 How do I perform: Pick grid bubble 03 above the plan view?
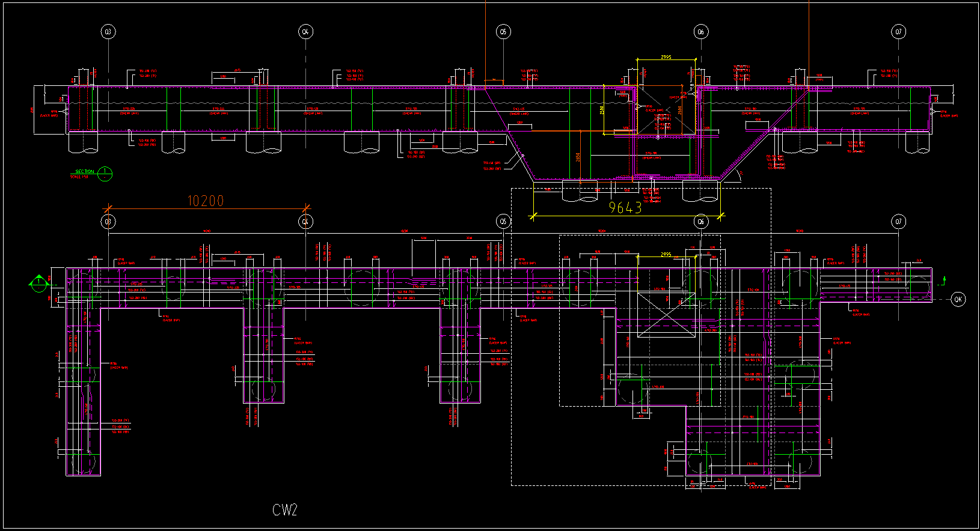coord(108,222)
